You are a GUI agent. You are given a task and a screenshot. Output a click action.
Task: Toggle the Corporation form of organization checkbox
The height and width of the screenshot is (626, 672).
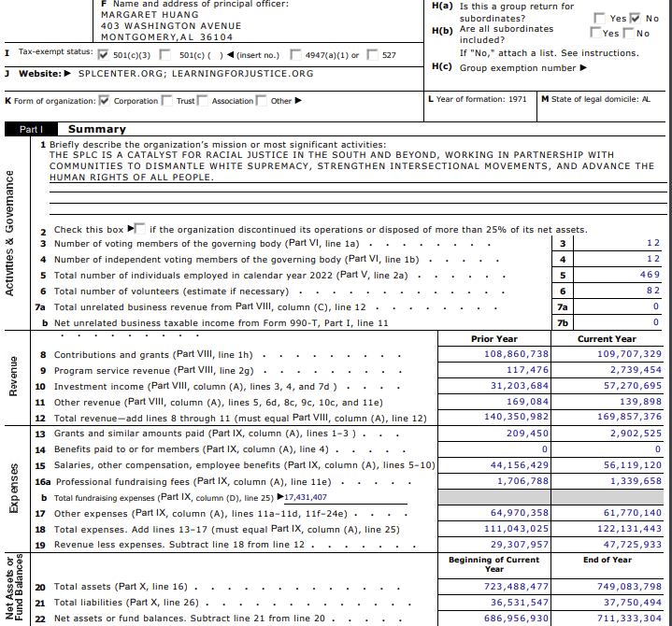coord(104,100)
